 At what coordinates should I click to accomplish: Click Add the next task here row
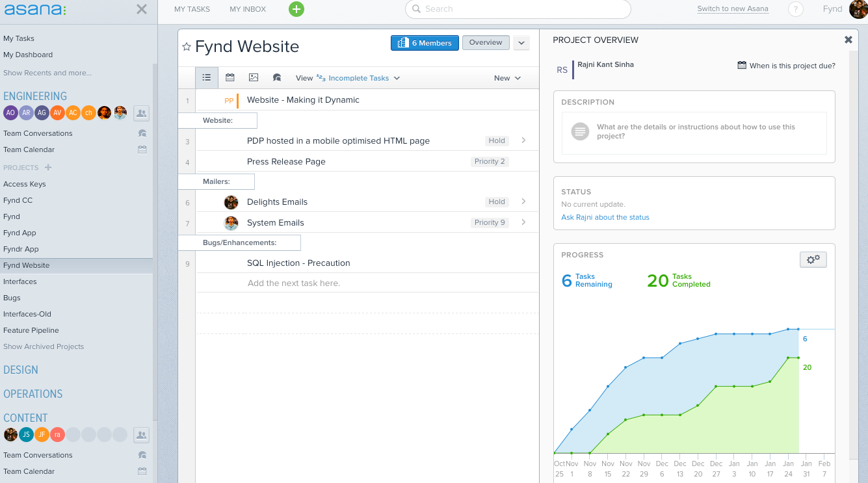367,283
